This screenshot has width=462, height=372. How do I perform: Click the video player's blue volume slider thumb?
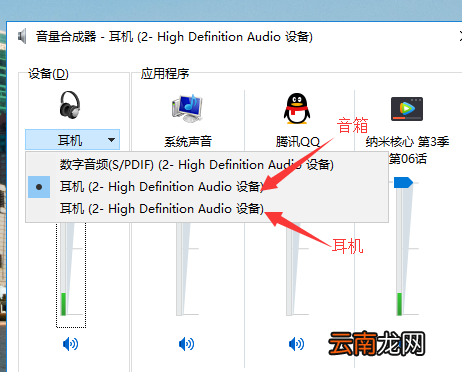pos(403,183)
